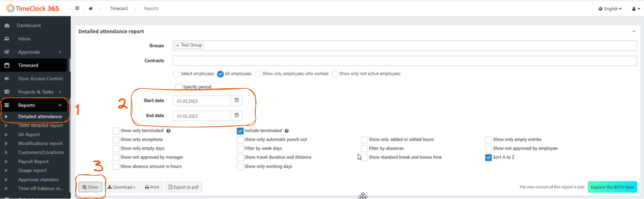
Task: Click the home icon in breadcrumb
Action: pyautogui.click(x=91, y=9)
